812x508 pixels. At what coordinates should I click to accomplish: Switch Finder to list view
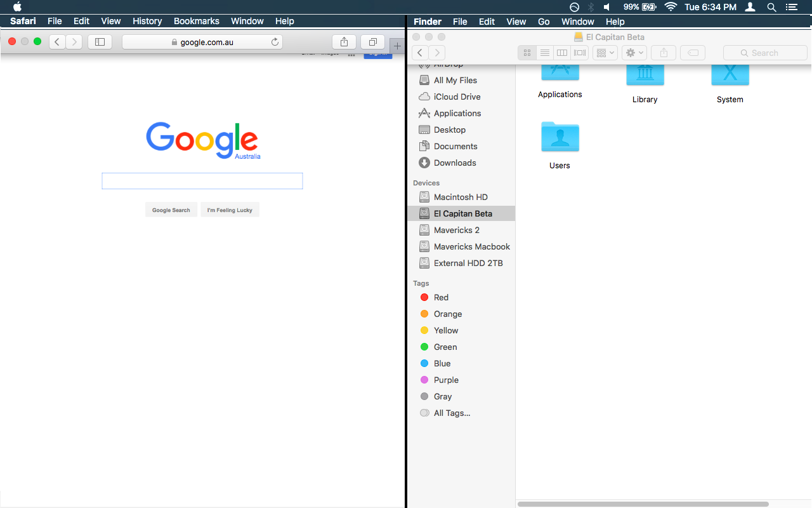pos(544,53)
